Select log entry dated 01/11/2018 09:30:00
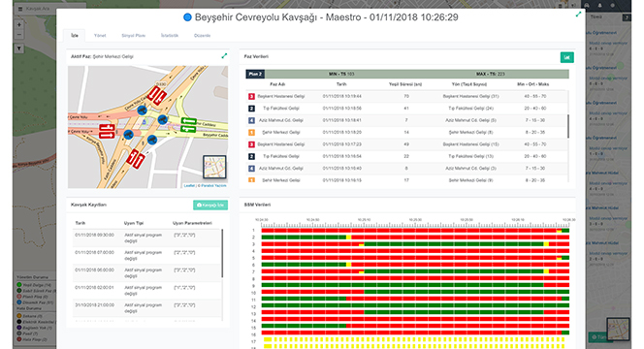The image size is (644, 349). click(x=147, y=238)
